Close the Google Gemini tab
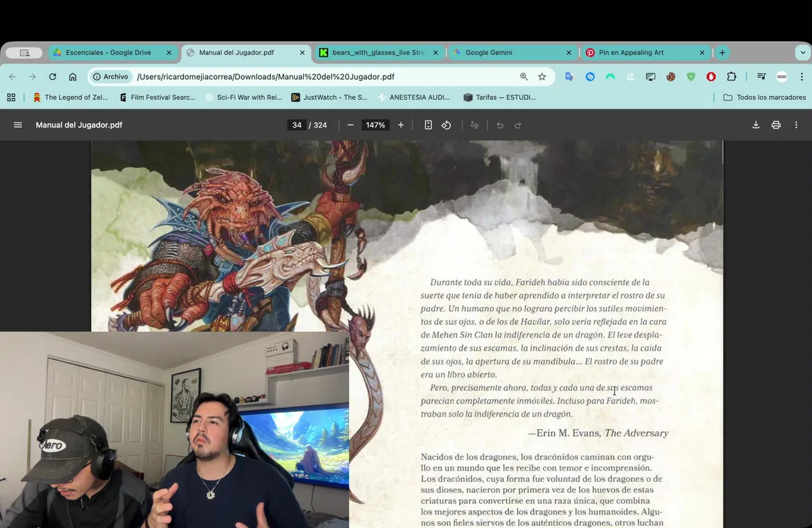The width and height of the screenshot is (812, 528). pos(568,52)
